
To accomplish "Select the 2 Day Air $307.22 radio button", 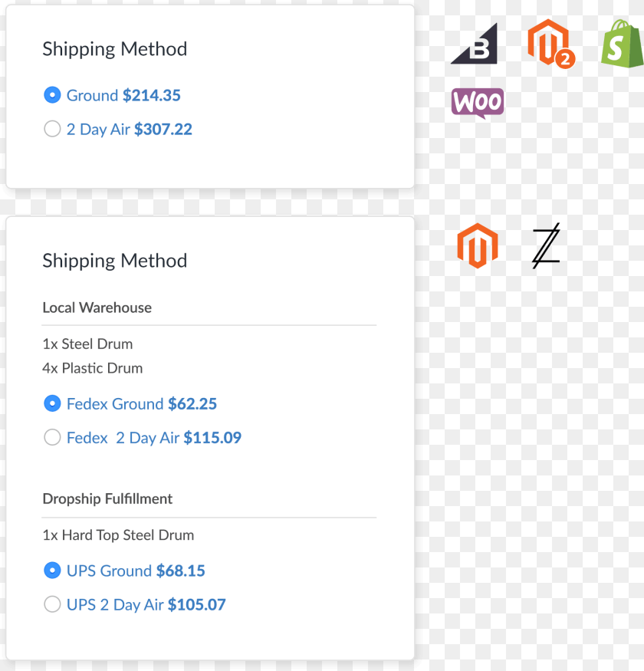I will tap(52, 129).
